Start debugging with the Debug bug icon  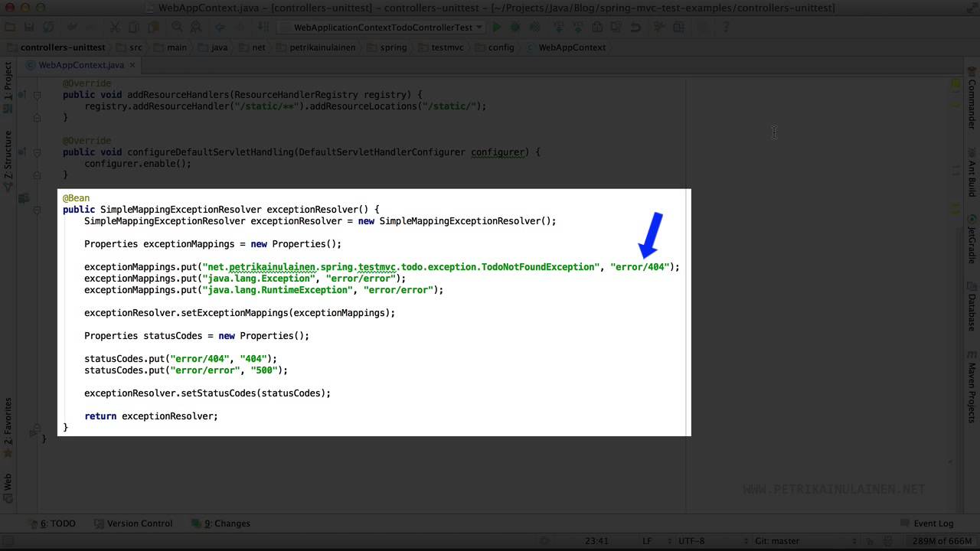point(514,28)
